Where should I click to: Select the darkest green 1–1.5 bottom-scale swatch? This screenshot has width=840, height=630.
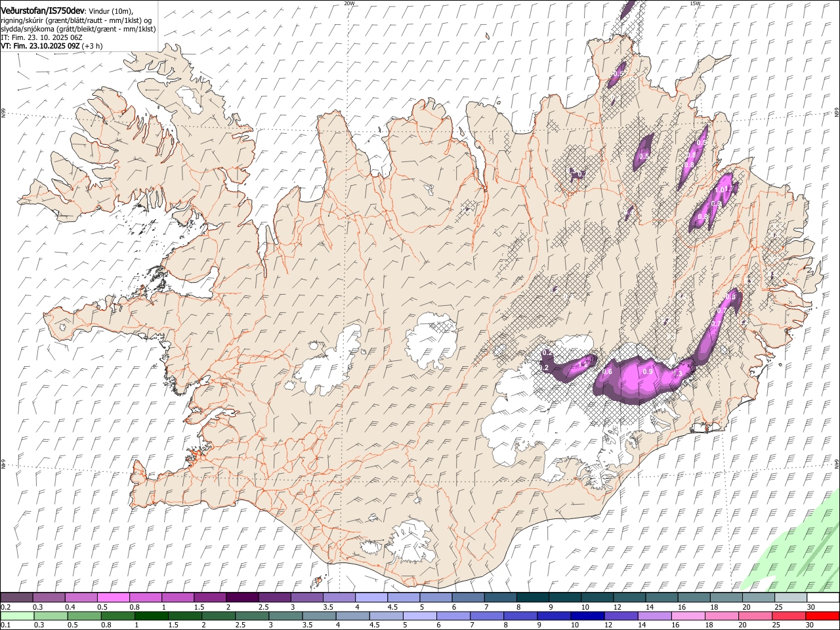pyautogui.click(x=152, y=616)
